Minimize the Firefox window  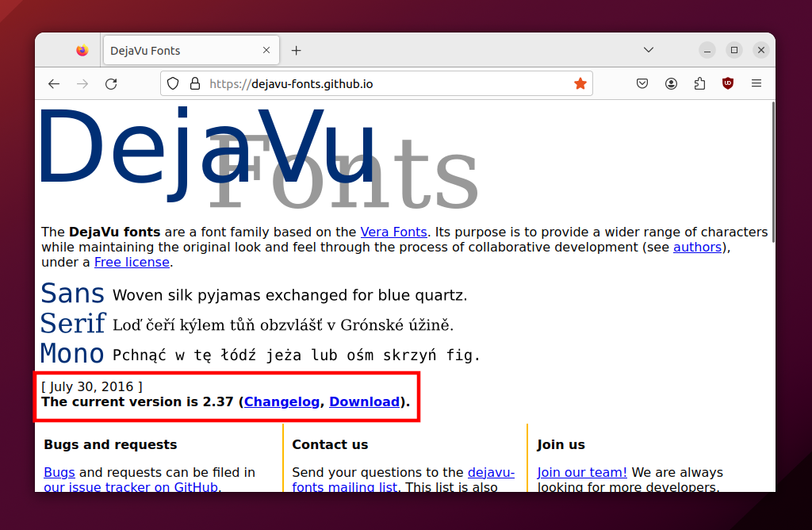pos(707,50)
